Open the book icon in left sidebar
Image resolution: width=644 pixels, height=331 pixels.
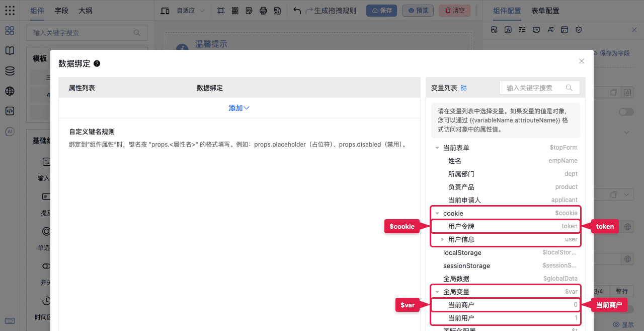(10, 51)
